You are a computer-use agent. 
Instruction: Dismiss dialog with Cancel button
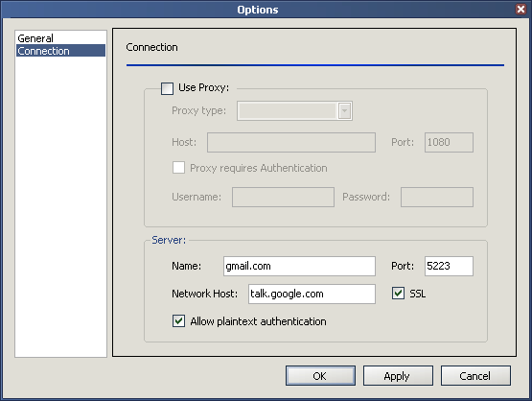(475, 375)
